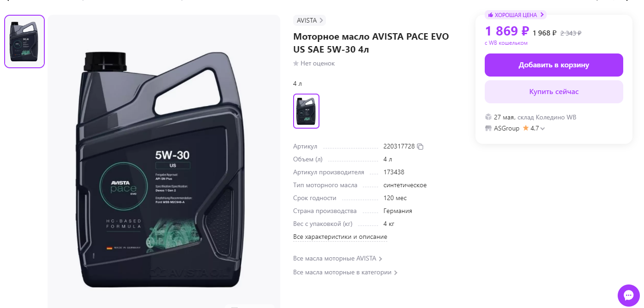Add the oil to cart
The width and height of the screenshot is (644, 308).
[554, 65]
